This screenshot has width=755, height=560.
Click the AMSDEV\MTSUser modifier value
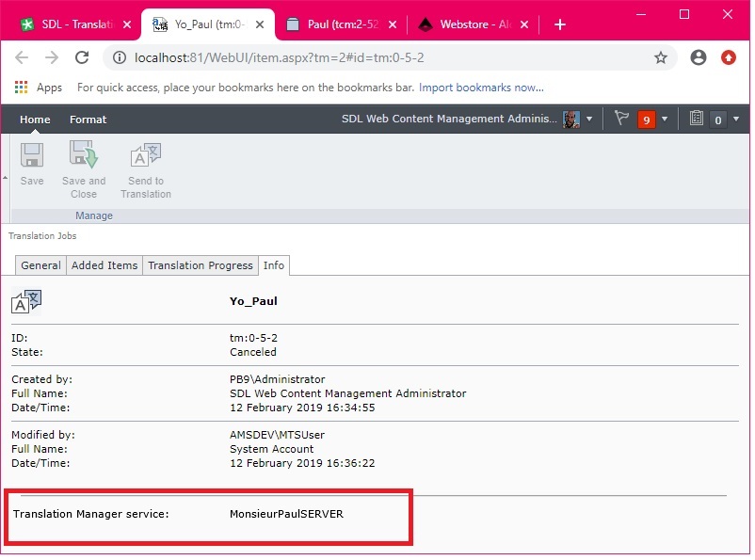point(277,435)
